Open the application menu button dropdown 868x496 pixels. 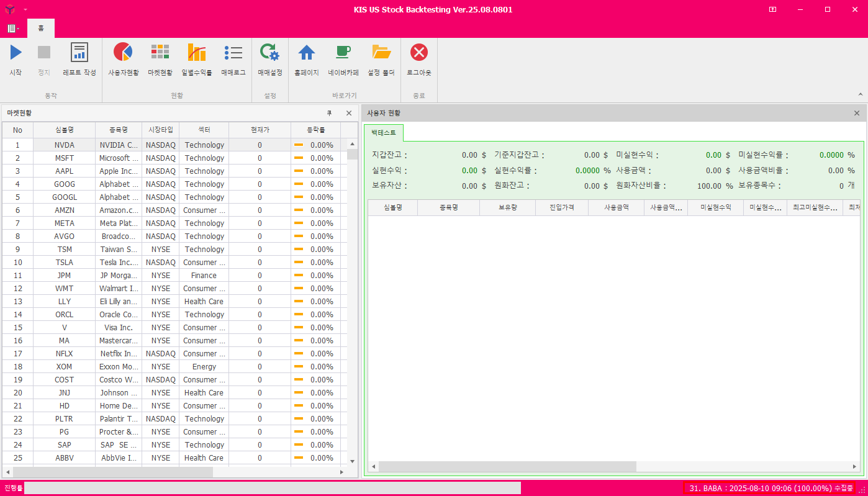click(13, 29)
